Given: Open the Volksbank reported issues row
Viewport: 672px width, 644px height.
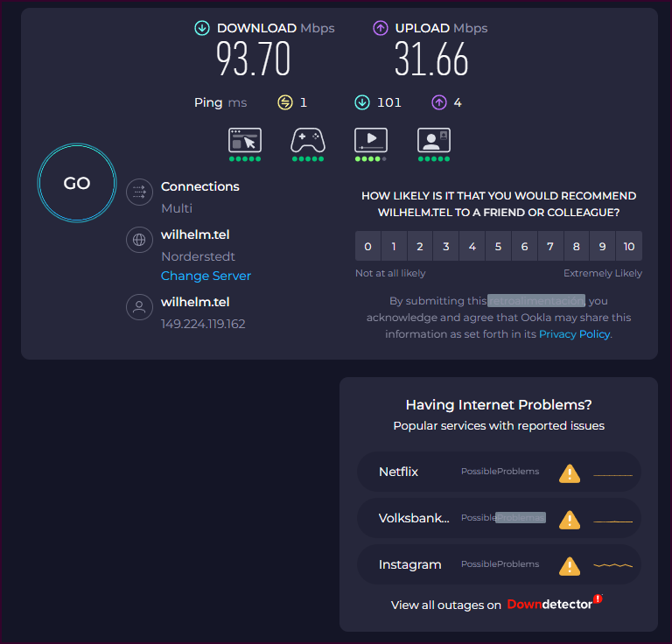Looking at the screenshot, I should point(499,518).
